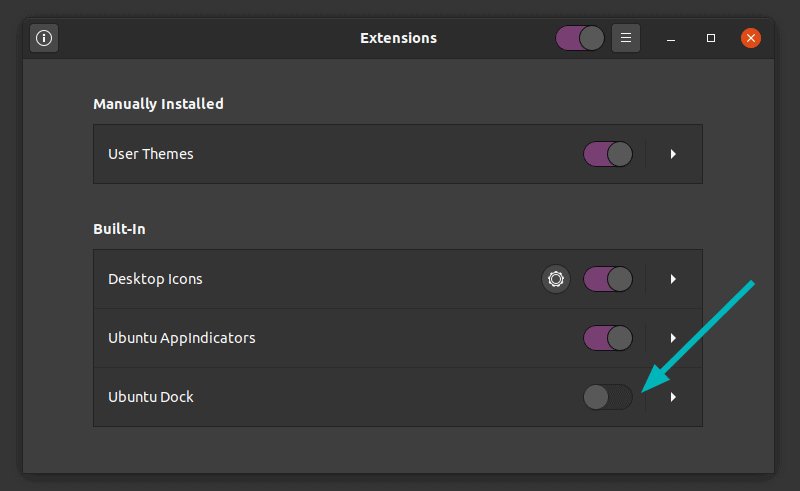Select the Ubuntu AppIndicators row label
Image resolution: width=800 pixels, height=491 pixels.
point(181,338)
